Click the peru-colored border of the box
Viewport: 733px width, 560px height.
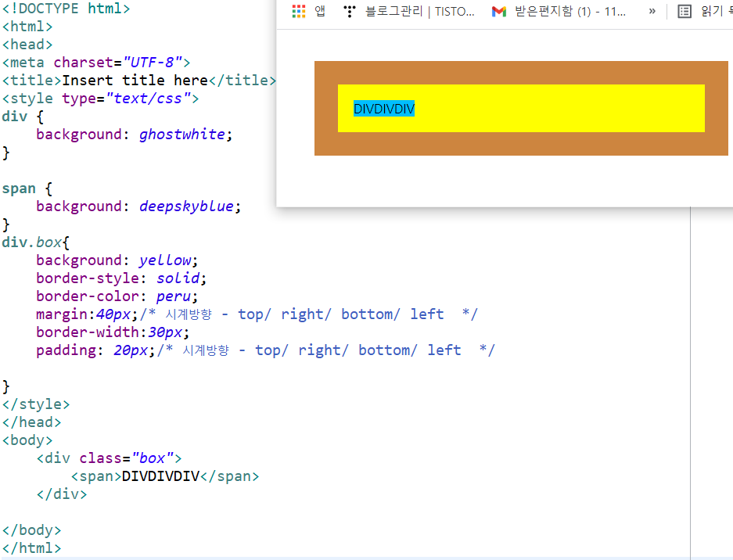point(521,73)
